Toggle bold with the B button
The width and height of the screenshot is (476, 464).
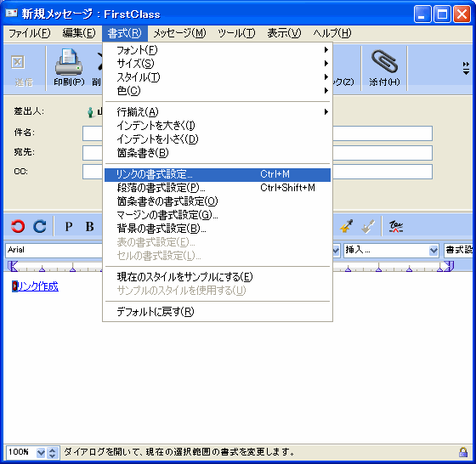(89, 226)
